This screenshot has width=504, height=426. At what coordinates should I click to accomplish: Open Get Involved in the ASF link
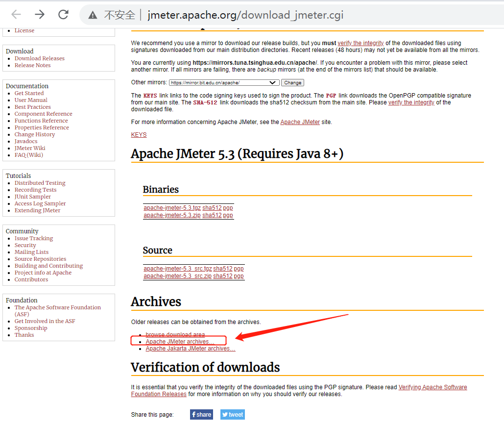click(45, 321)
